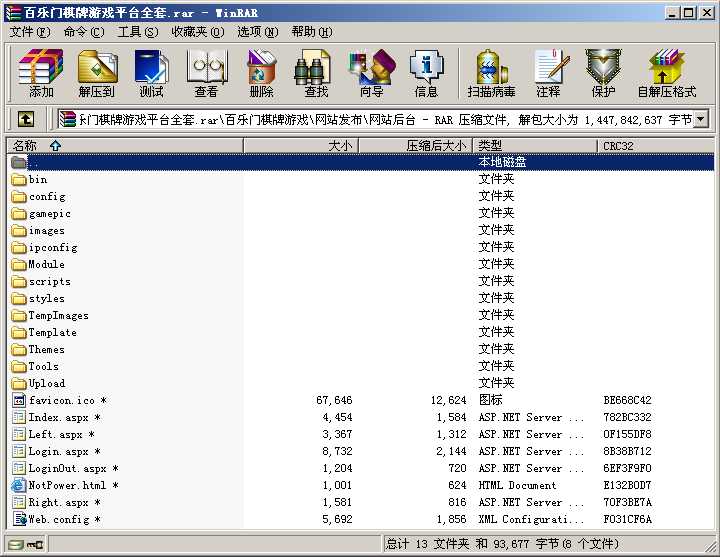Click the Themes folder icon
Screen dimensions: 720x557
pos(19,349)
